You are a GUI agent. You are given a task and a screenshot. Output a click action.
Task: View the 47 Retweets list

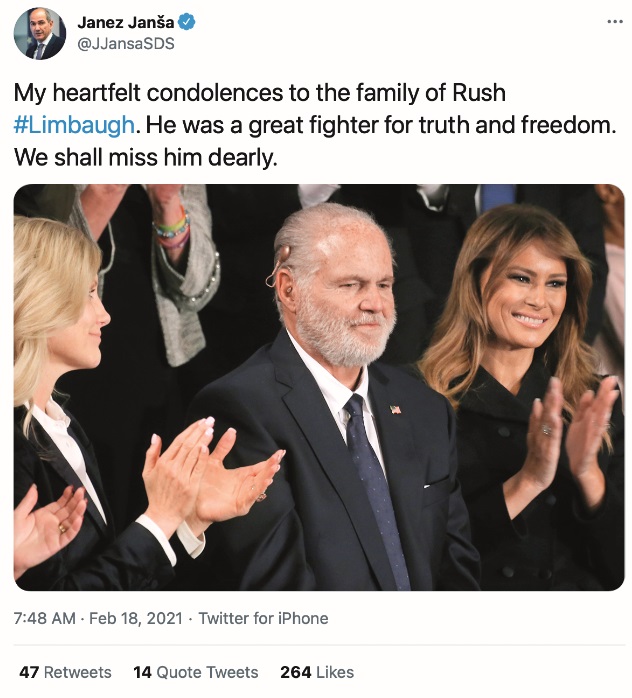[66, 672]
